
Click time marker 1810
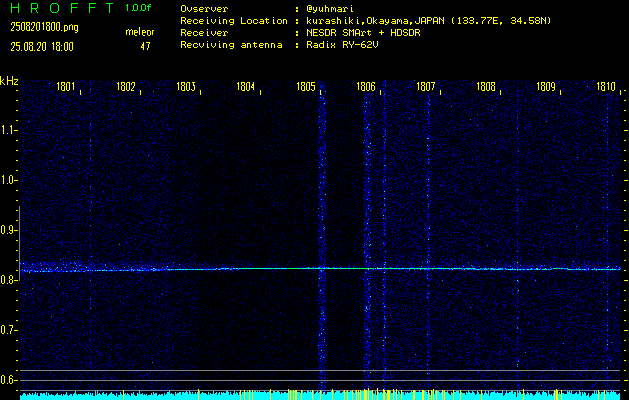point(606,87)
